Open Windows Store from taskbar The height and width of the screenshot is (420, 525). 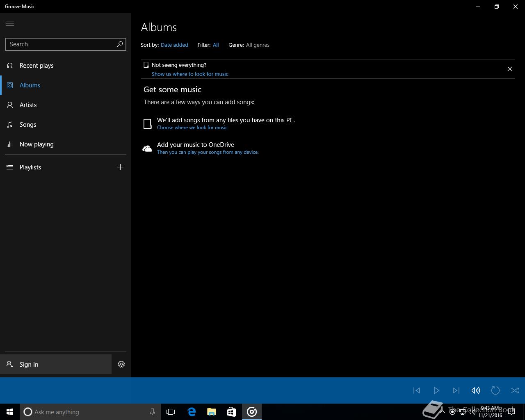[231, 412]
